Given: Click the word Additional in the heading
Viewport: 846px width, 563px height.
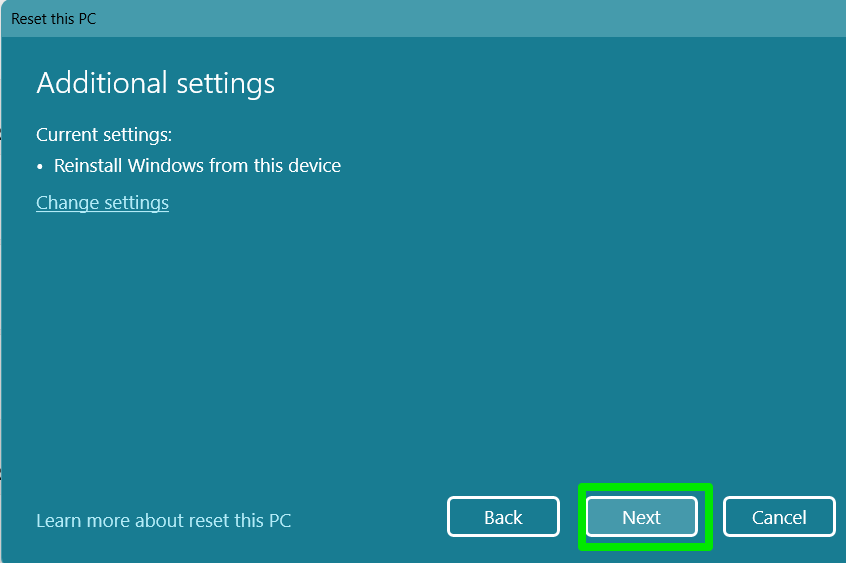Looking at the screenshot, I should (x=93, y=83).
